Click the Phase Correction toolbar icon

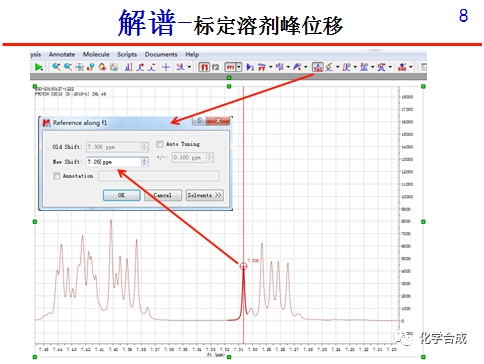point(279,67)
